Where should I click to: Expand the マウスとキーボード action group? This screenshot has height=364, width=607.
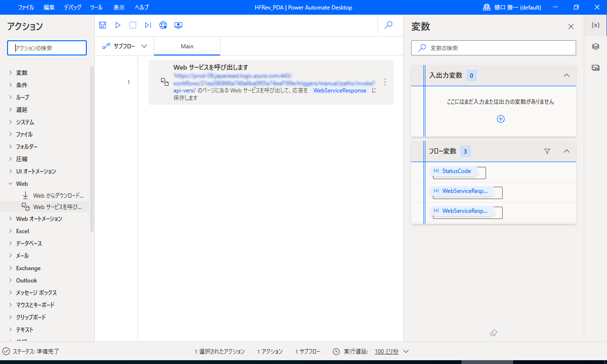pyautogui.click(x=11, y=305)
